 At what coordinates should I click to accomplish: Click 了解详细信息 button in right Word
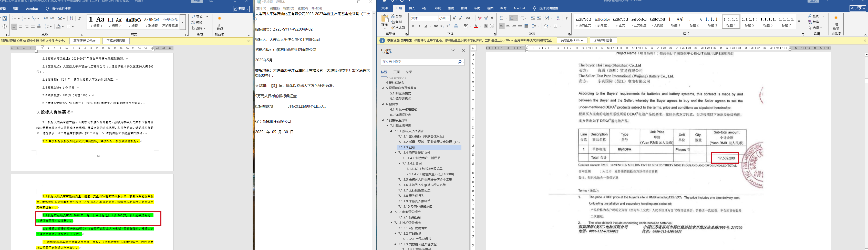click(x=603, y=41)
